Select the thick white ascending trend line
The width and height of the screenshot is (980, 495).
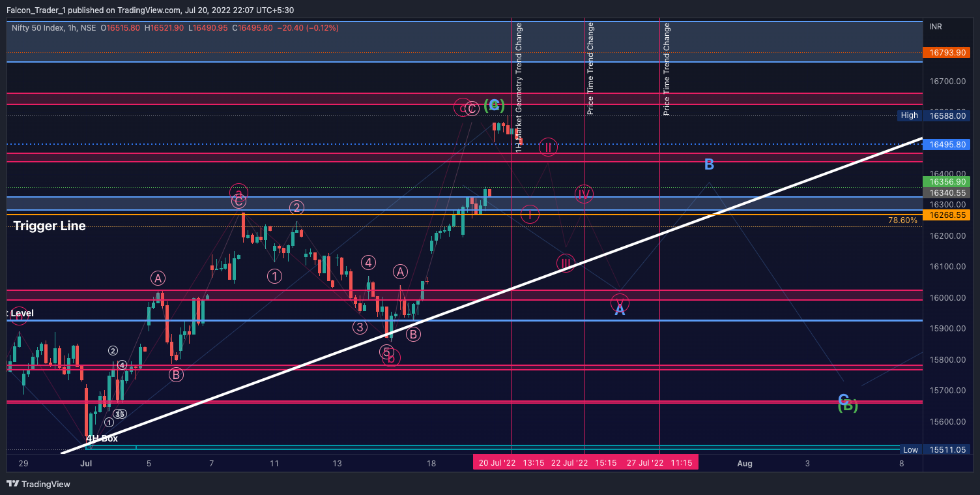491,295
